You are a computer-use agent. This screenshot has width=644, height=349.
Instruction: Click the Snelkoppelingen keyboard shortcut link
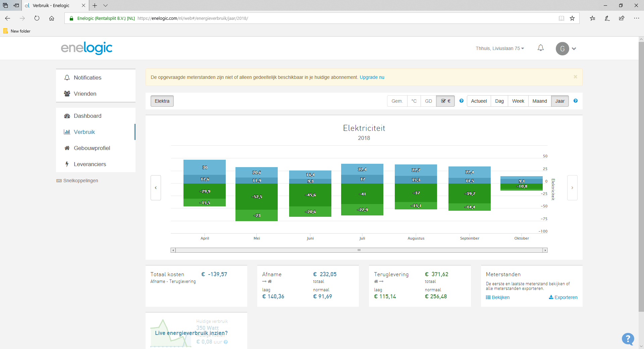coord(77,181)
